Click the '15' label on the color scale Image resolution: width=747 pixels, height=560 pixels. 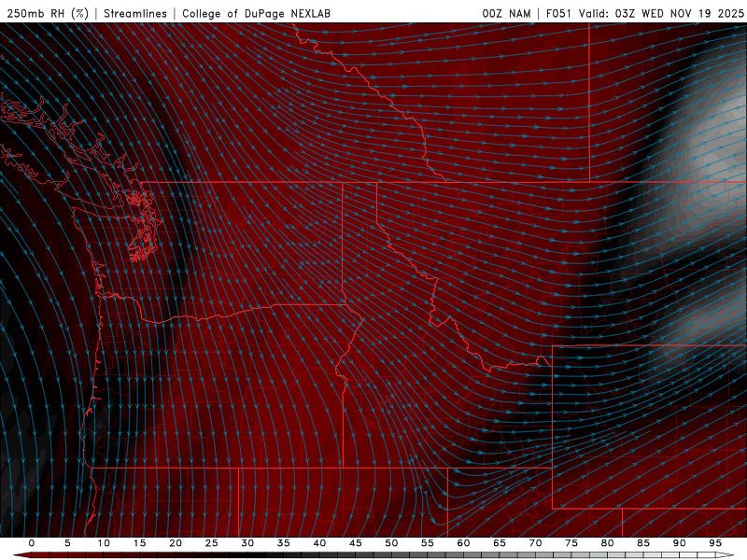pyautogui.click(x=139, y=543)
